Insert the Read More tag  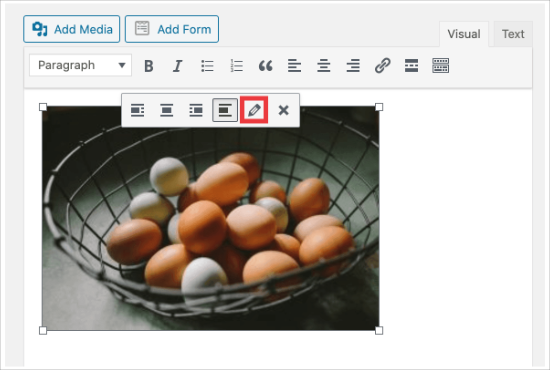(411, 66)
